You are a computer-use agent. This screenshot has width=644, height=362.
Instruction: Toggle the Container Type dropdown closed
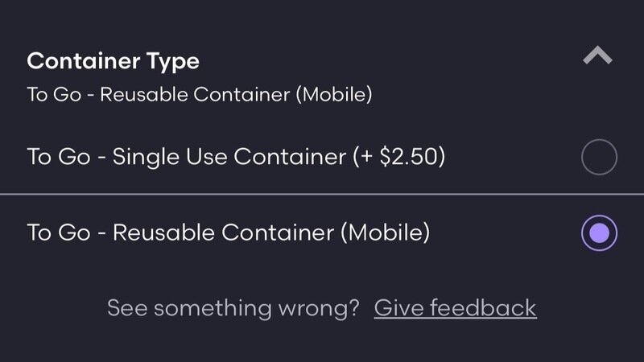point(598,56)
